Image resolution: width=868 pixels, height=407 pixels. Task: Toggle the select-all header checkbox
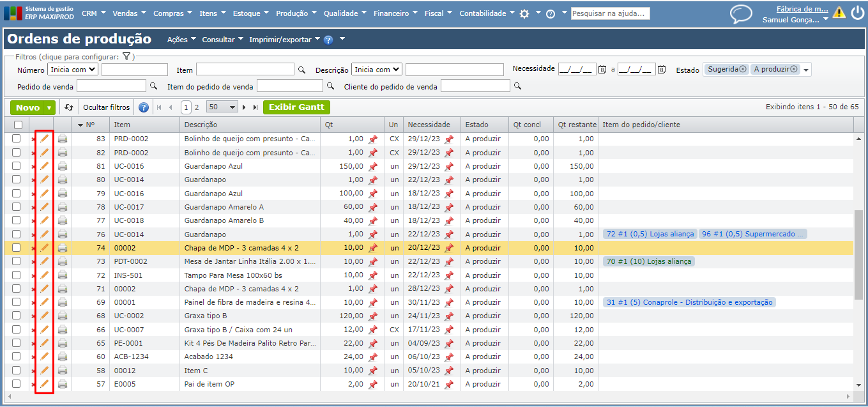(18, 125)
